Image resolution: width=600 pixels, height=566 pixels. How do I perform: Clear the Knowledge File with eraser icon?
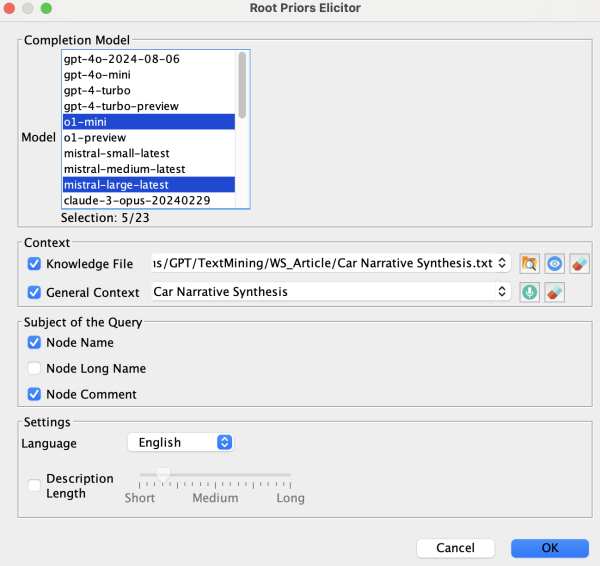(579, 264)
